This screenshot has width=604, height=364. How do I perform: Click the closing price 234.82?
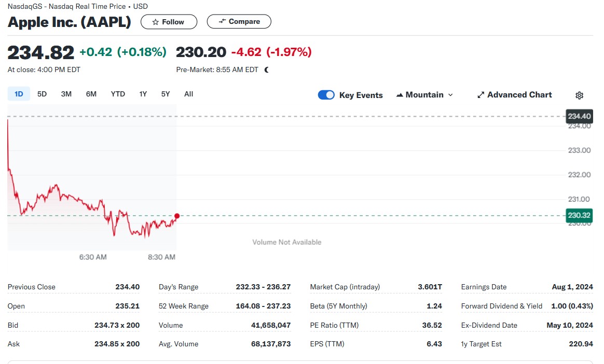click(x=41, y=52)
